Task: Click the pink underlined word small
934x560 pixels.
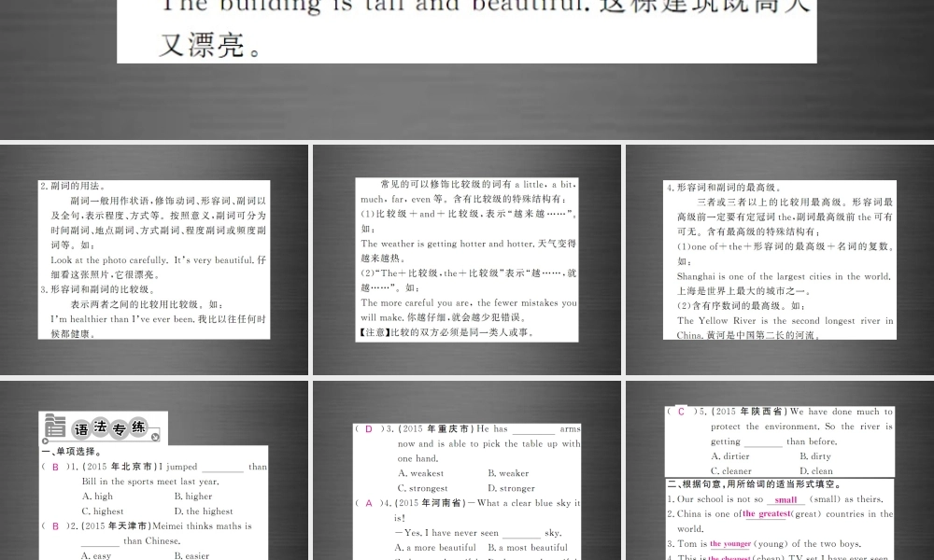Action: pos(785,499)
